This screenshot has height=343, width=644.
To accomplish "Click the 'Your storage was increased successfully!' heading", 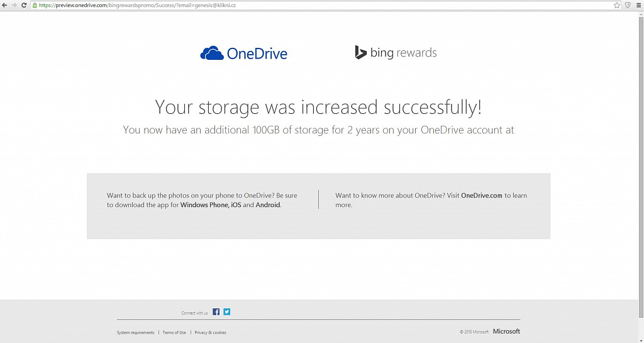I will pos(318,107).
